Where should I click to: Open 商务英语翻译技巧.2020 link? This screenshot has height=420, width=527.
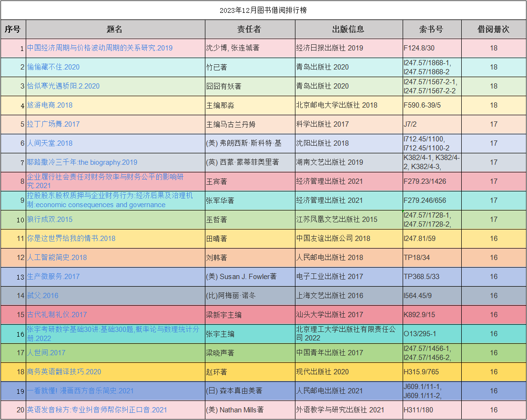click(x=64, y=372)
